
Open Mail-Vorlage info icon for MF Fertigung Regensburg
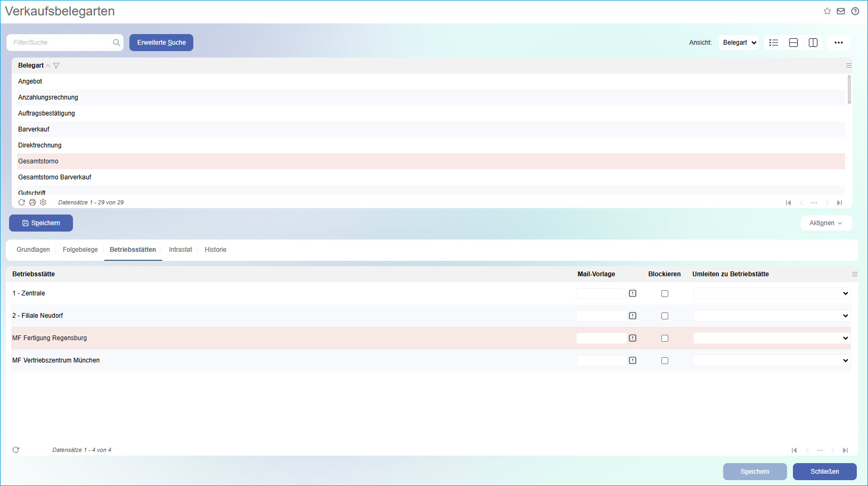[x=633, y=338]
